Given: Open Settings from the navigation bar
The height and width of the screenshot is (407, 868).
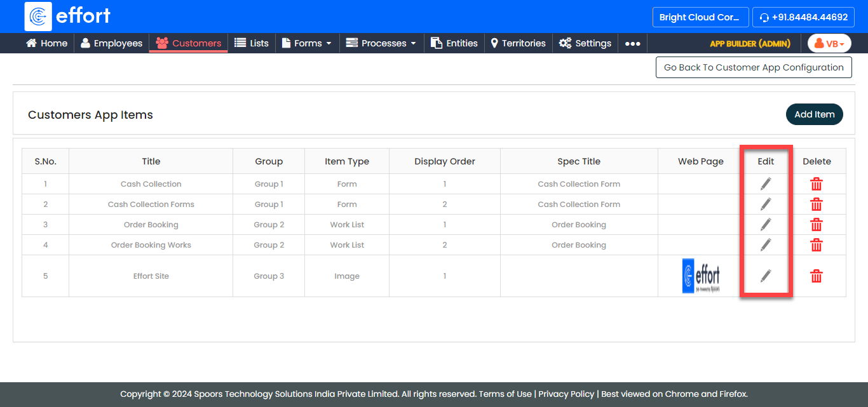Looking at the screenshot, I should pyautogui.click(x=585, y=43).
